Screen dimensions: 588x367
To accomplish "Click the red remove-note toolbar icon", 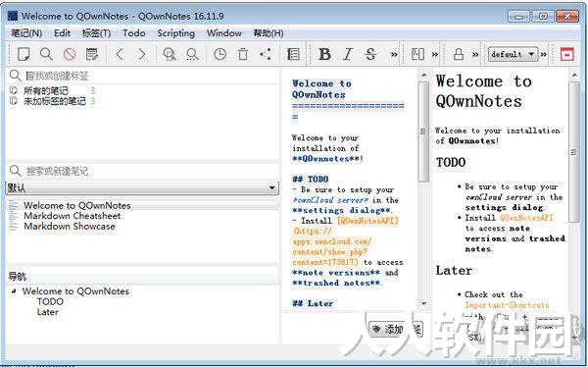I will 70,55.
